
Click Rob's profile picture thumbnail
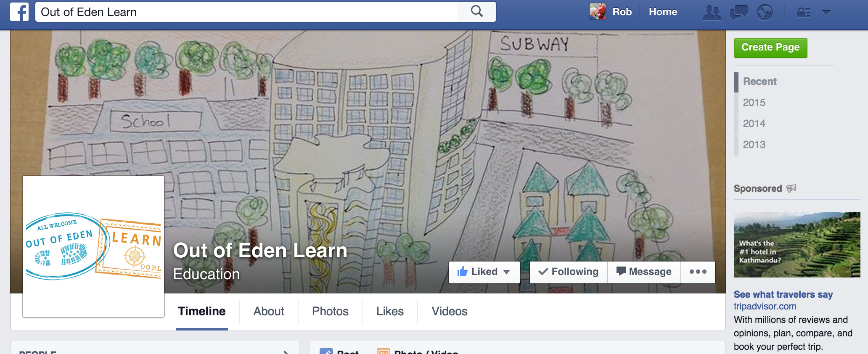coord(598,12)
